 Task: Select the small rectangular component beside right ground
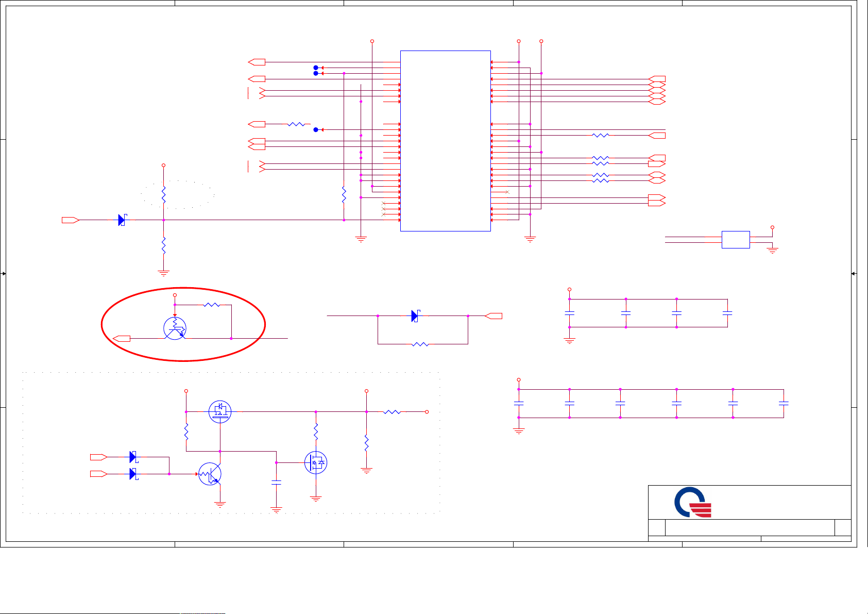tap(736, 240)
